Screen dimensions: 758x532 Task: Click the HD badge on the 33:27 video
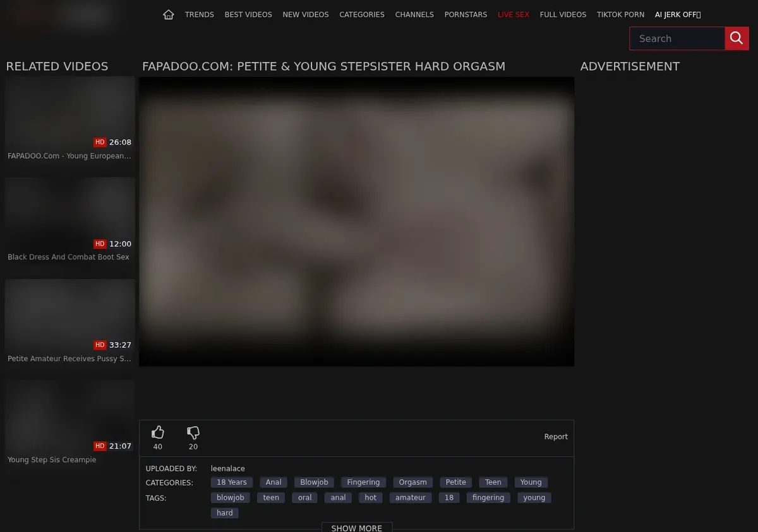point(100,345)
